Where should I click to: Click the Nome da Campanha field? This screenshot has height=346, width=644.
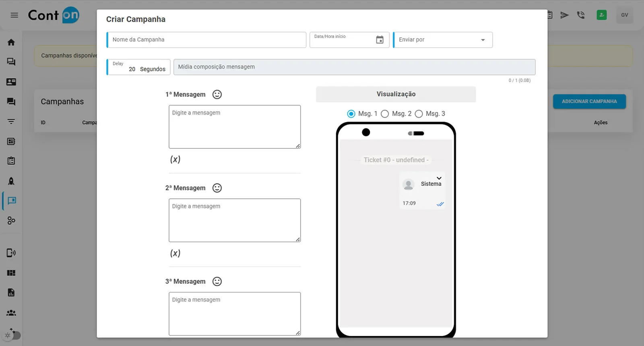point(206,40)
